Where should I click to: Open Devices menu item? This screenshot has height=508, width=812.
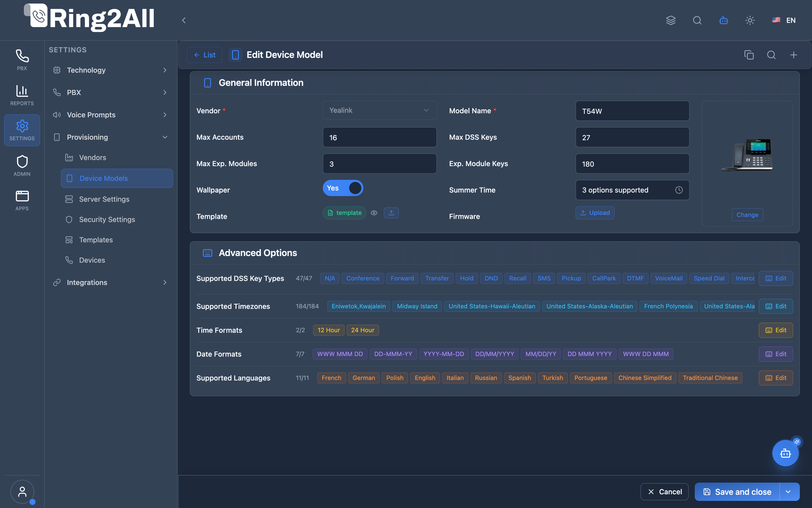[x=117, y=260]
